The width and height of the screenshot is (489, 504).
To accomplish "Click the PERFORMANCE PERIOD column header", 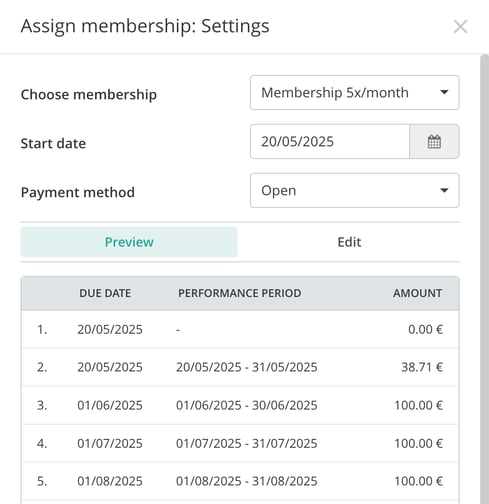I will pos(240,293).
